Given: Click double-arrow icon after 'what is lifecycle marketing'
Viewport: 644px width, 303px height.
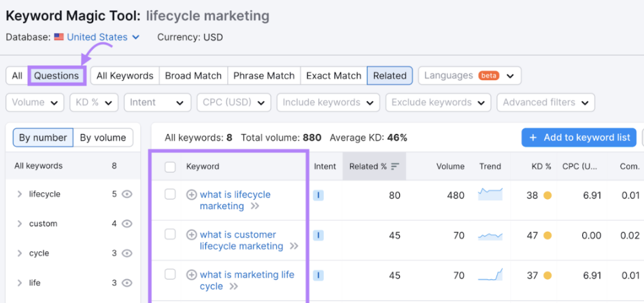Looking at the screenshot, I should 254,206.
